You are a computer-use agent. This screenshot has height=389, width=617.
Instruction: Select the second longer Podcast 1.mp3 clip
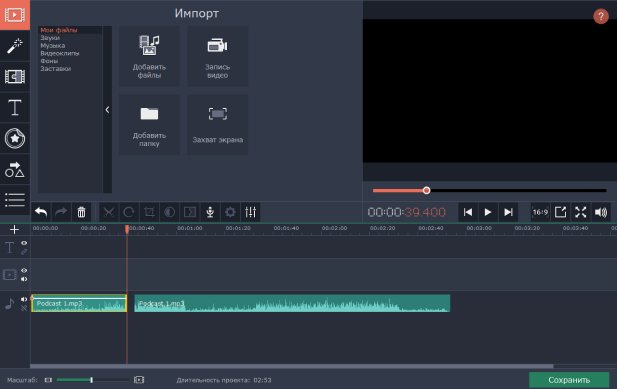[292, 303]
